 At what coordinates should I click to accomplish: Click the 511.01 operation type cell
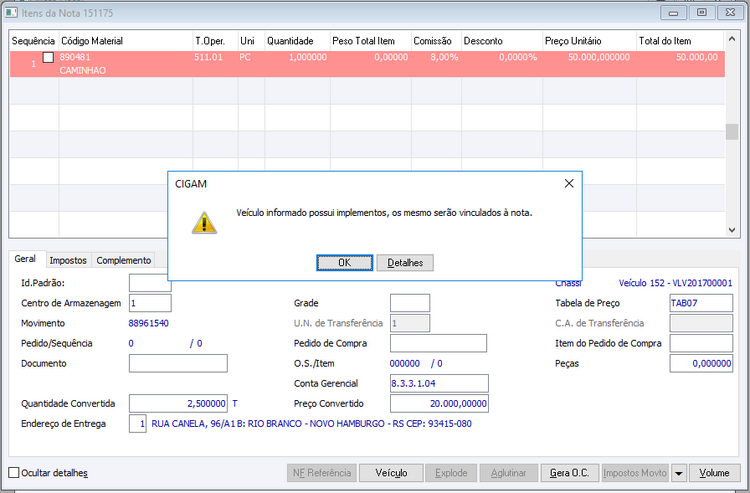pyautogui.click(x=209, y=57)
